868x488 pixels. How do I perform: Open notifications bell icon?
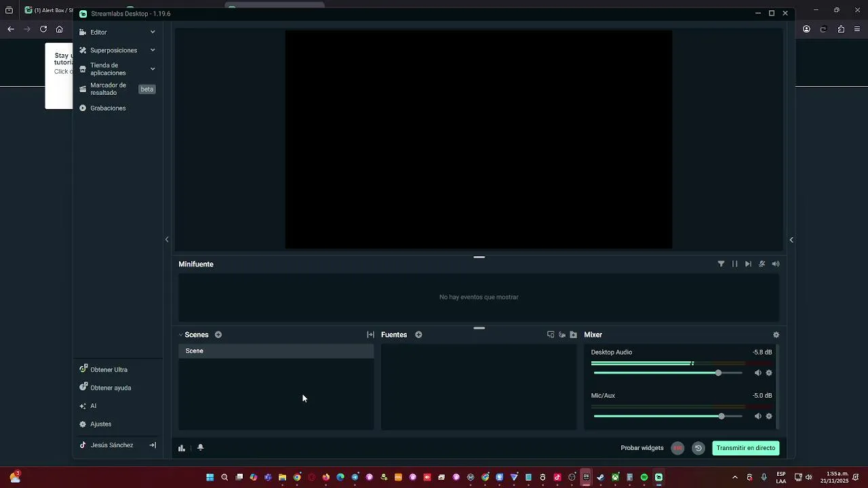point(201,447)
